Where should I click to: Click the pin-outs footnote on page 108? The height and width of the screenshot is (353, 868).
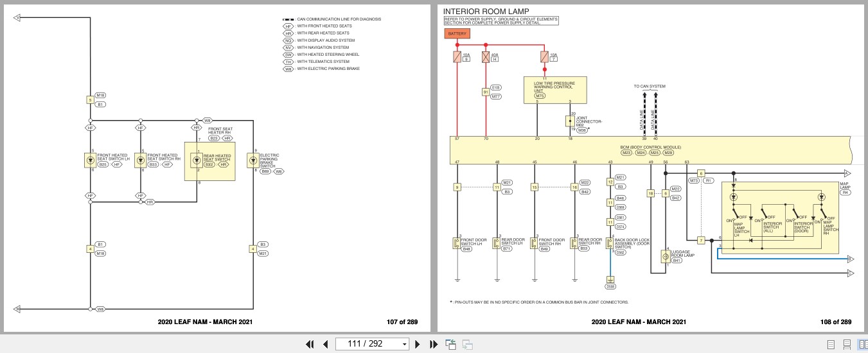(539, 302)
